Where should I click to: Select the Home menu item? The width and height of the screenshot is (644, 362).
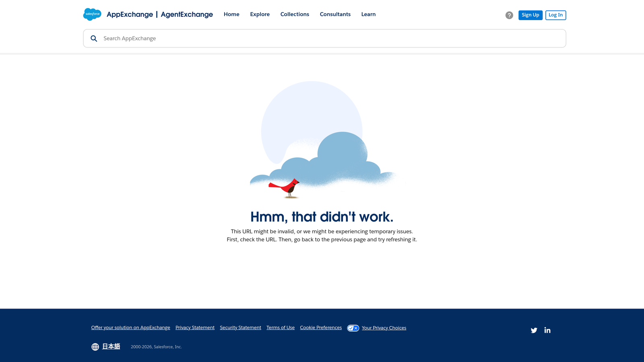coord(231,14)
